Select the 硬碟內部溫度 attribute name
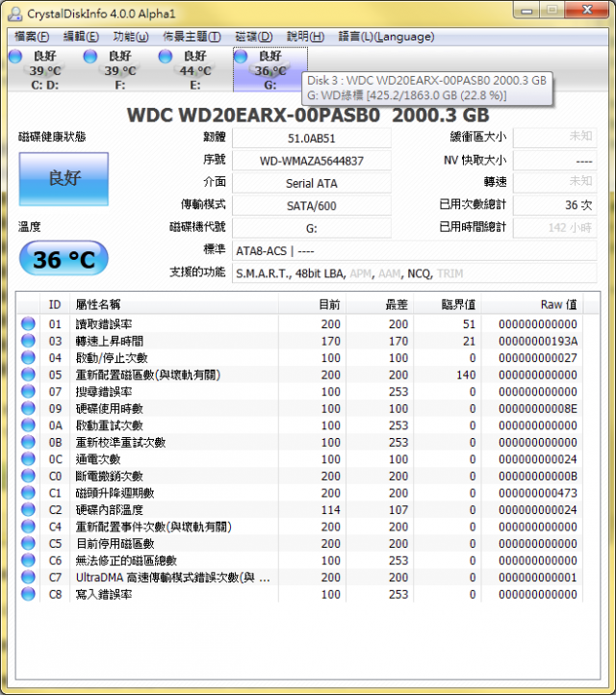This screenshot has height=696, width=616. [x=109, y=509]
